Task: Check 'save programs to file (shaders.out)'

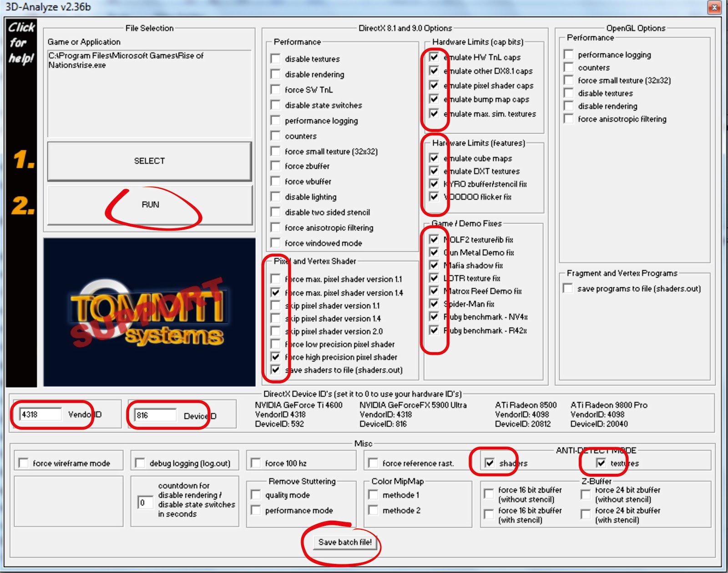Action: coord(567,288)
